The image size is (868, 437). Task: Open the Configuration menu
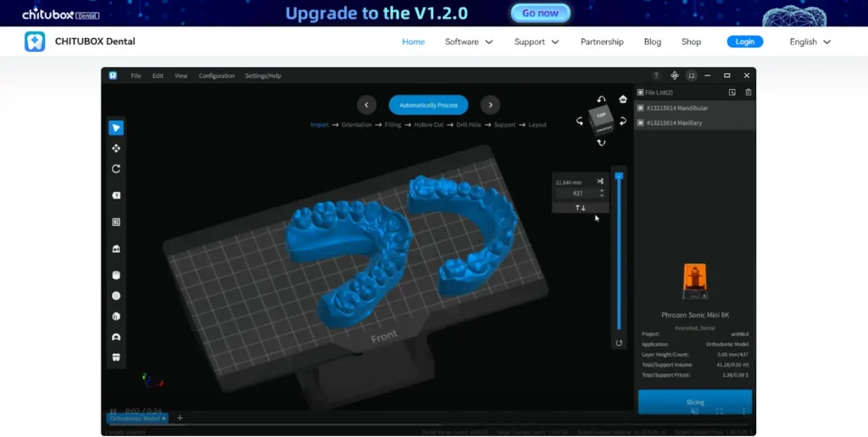pyautogui.click(x=216, y=76)
